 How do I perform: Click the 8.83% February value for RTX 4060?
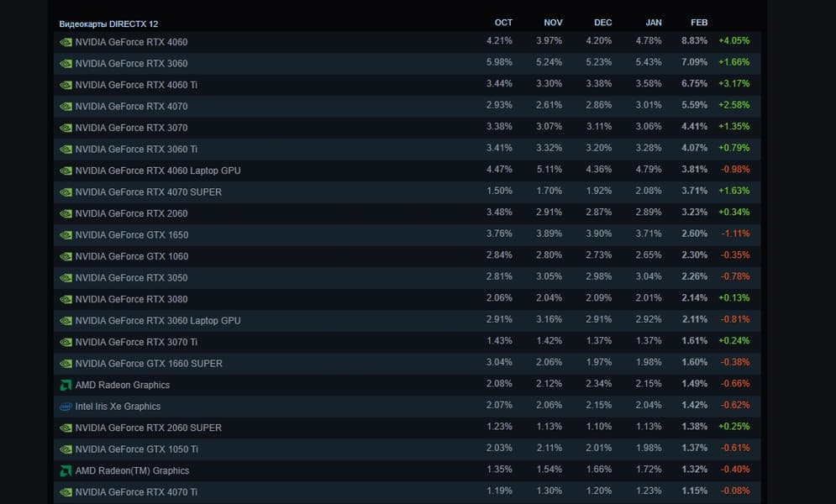tap(694, 40)
